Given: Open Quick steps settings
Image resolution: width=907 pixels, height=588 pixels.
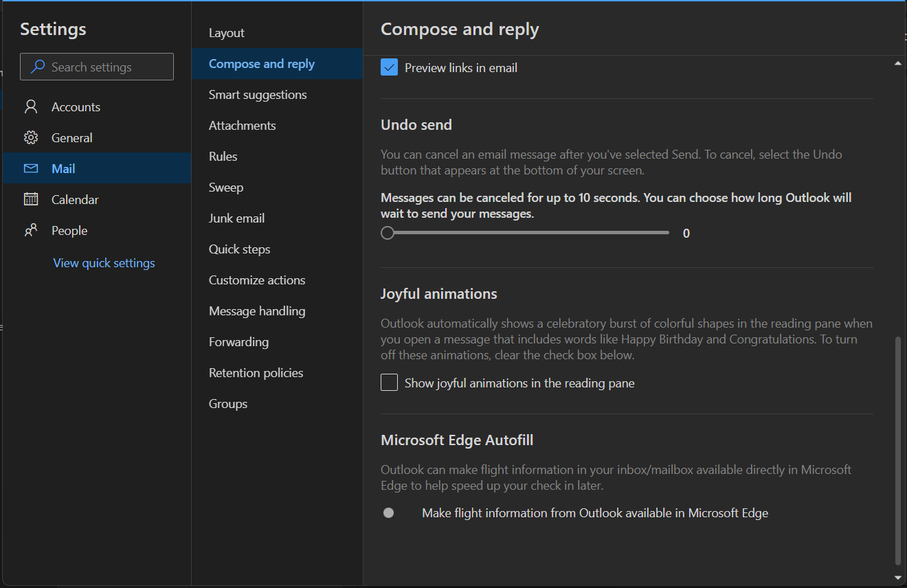Looking at the screenshot, I should tap(277, 249).
